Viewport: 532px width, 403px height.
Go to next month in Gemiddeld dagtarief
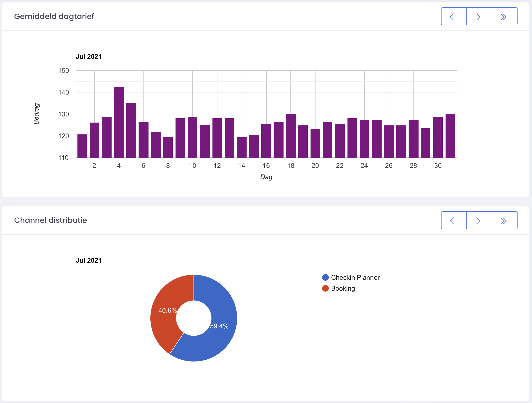[479, 16]
